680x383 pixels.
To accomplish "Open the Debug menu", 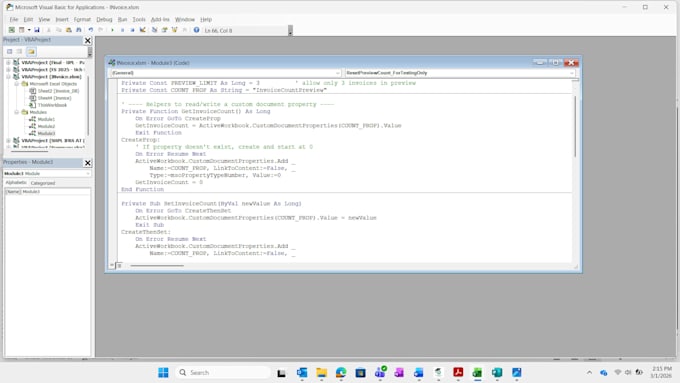I will point(104,20).
